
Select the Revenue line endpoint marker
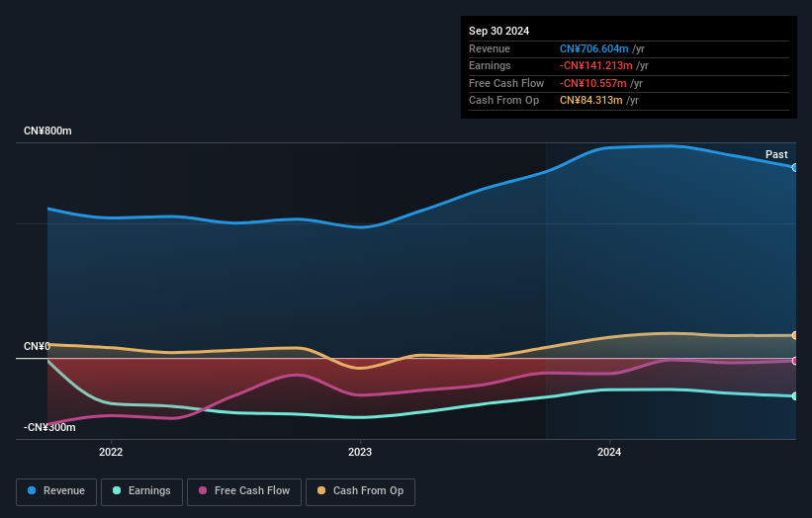[x=795, y=168]
